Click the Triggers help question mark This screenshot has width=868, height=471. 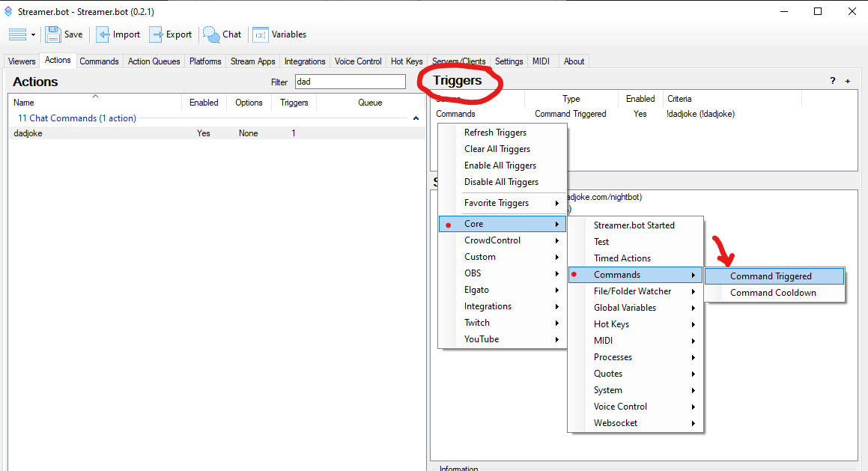pyautogui.click(x=833, y=81)
